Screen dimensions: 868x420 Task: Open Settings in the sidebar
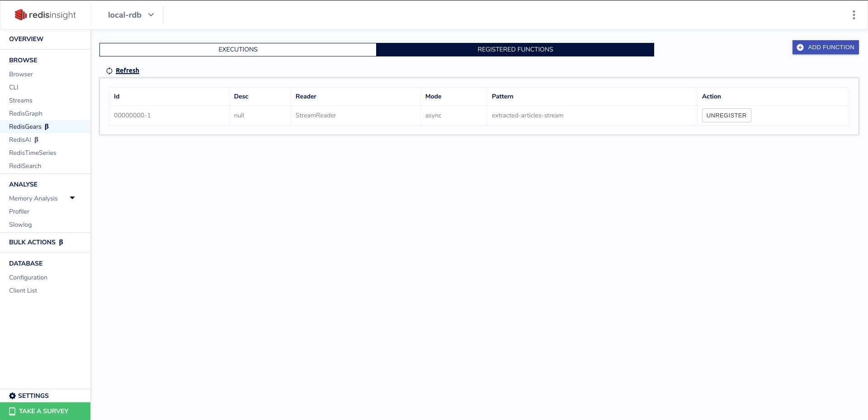coord(33,396)
